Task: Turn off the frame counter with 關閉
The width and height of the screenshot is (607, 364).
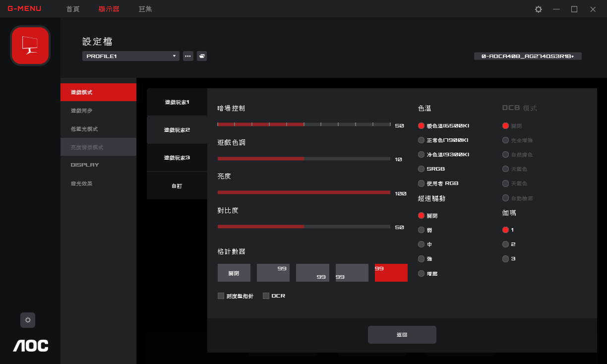Action: (x=234, y=273)
